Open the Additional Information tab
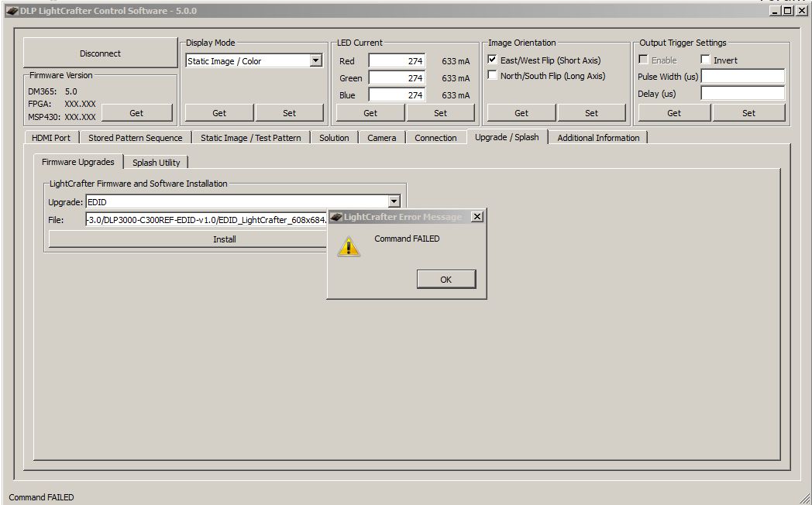Viewport: 812px width, 505px height. [x=598, y=138]
